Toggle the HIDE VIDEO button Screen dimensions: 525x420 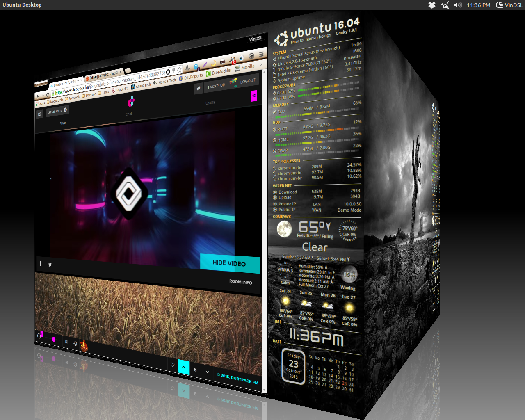pyautogui.click(x=230, y=263)
